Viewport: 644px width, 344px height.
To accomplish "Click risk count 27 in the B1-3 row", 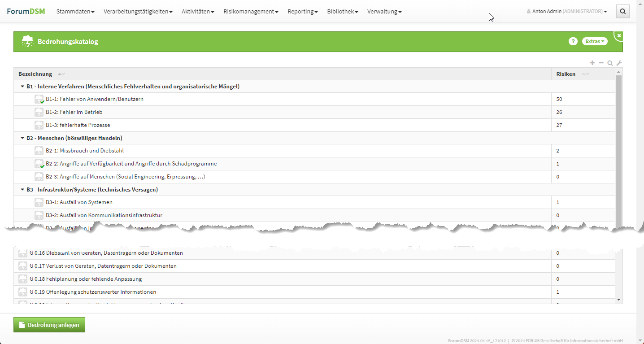I will [559, 125].
